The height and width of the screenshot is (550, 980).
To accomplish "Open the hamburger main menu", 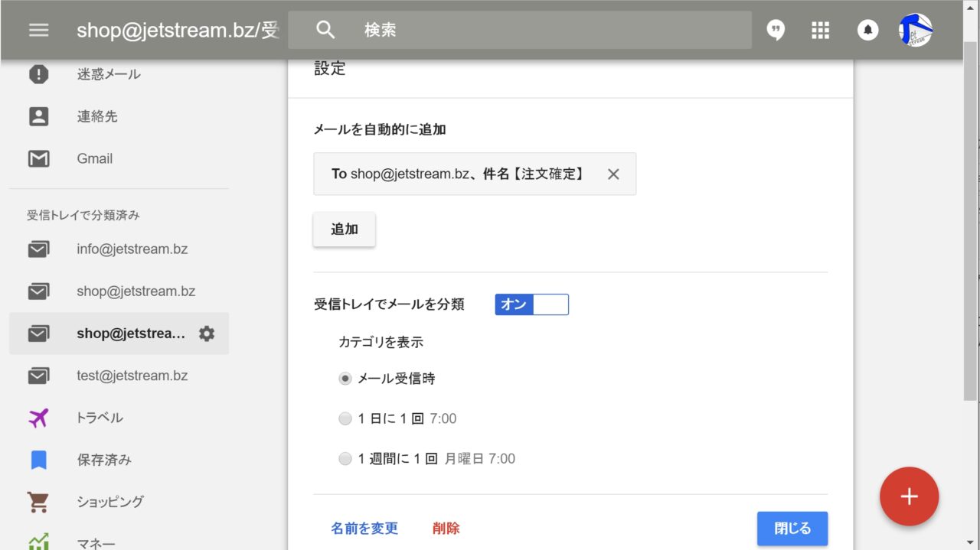I will [38, 30].
